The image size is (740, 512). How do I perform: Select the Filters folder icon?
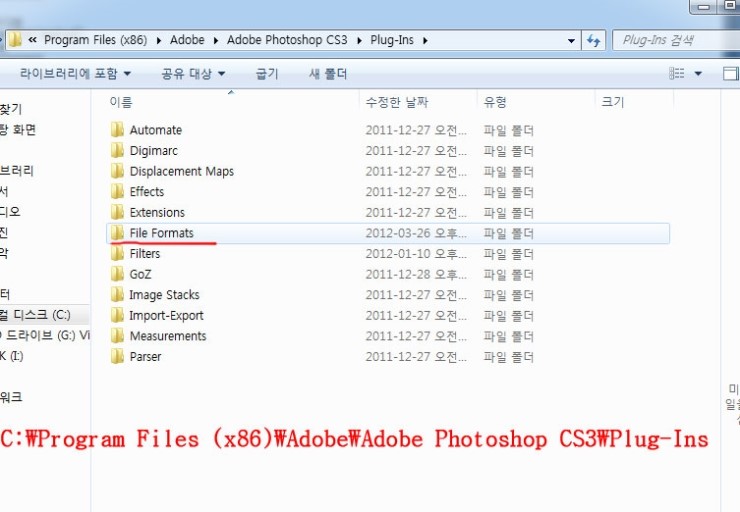(117, 254)
